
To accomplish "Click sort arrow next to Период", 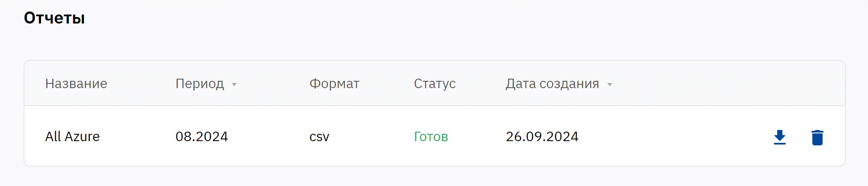I will 234,85.
